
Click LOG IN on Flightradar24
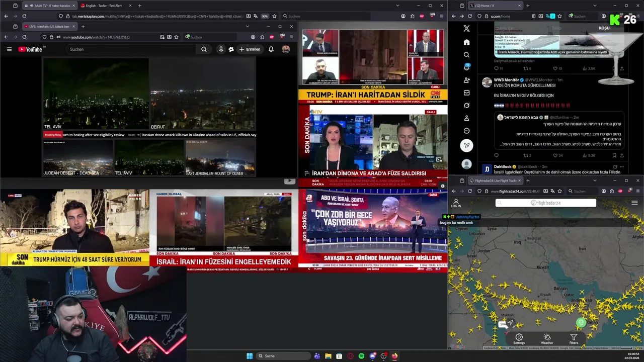456,203
